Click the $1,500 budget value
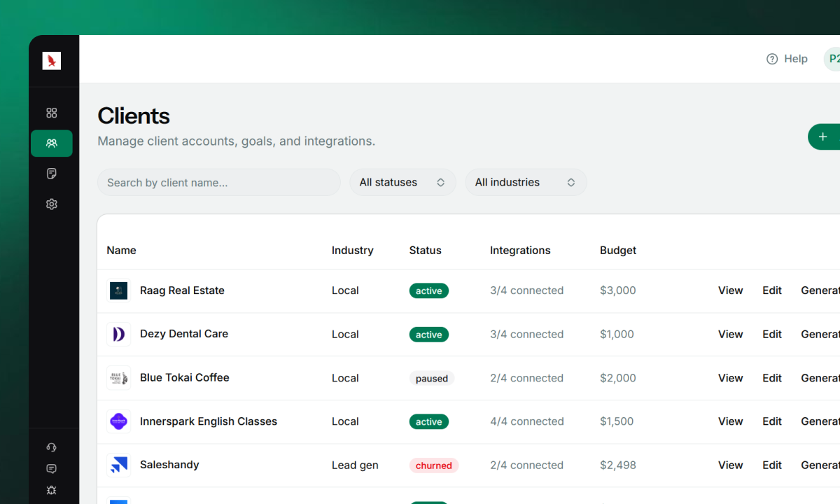 [617, 421]
